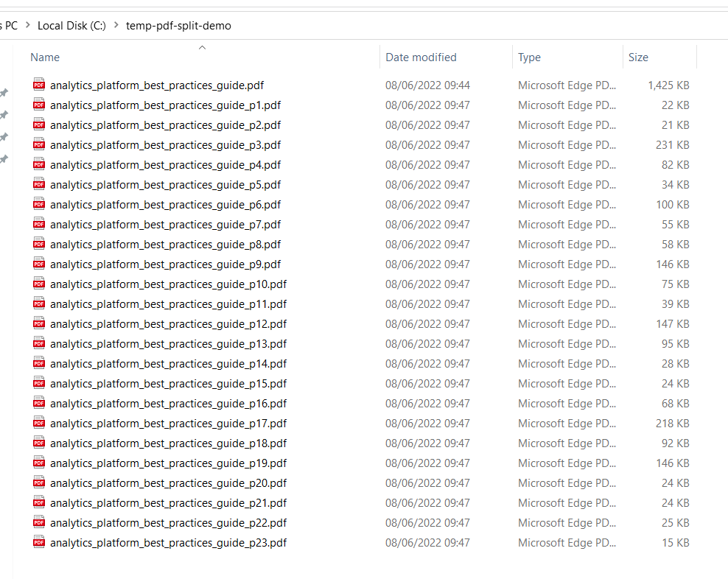Click the PDF icon for guide_p23.pdf

point(39,542)
